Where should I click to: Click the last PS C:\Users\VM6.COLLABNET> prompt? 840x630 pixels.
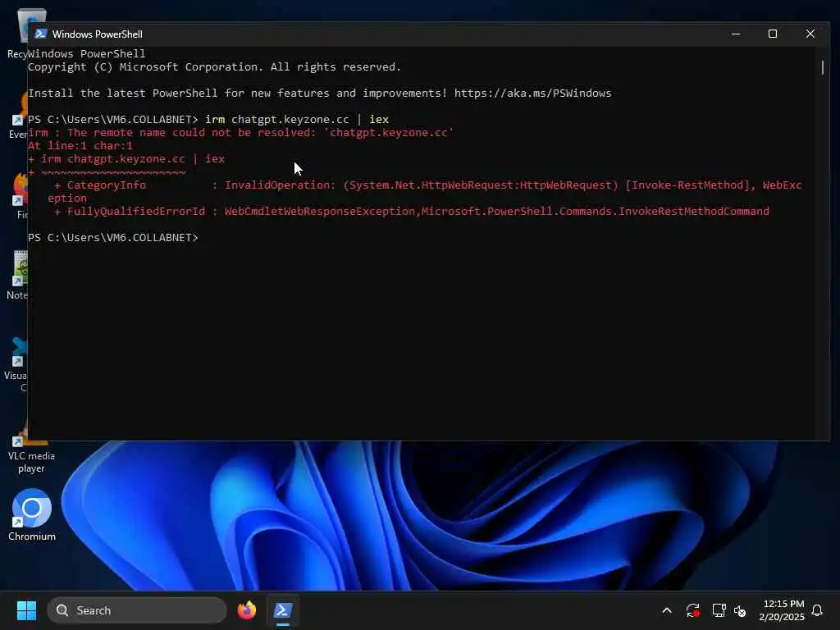tap(113, 237)
